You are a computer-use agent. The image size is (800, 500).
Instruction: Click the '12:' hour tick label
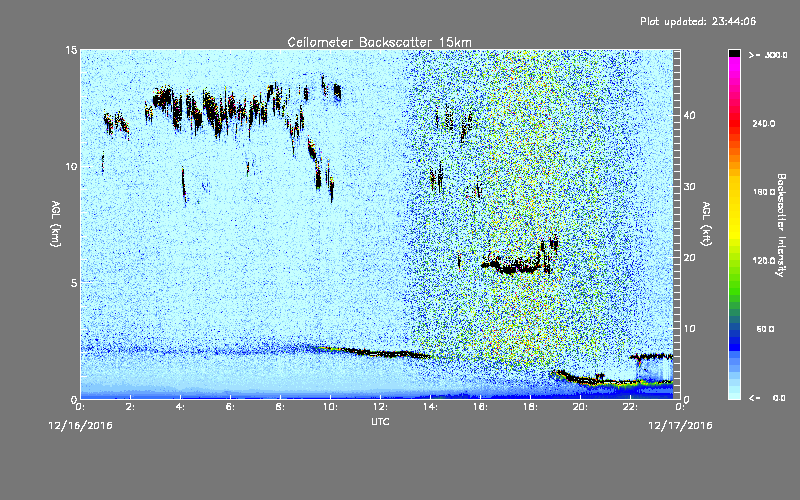(x=380, y=407)
